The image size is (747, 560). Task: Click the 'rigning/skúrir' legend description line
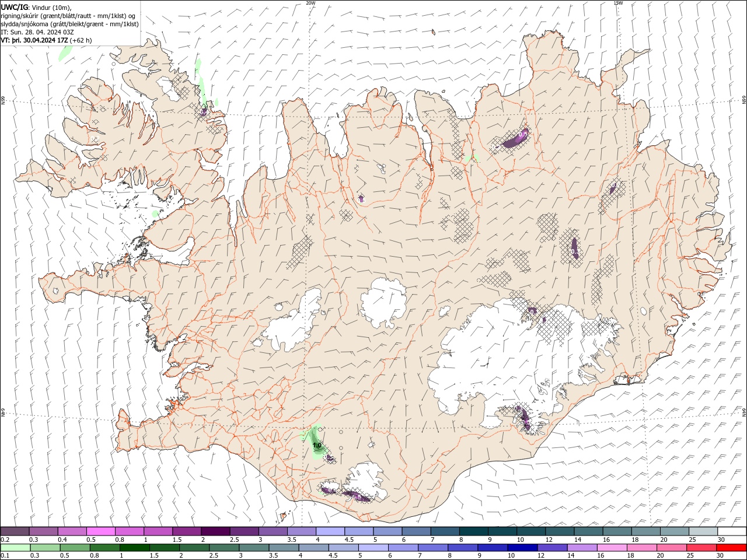(68, 16)
